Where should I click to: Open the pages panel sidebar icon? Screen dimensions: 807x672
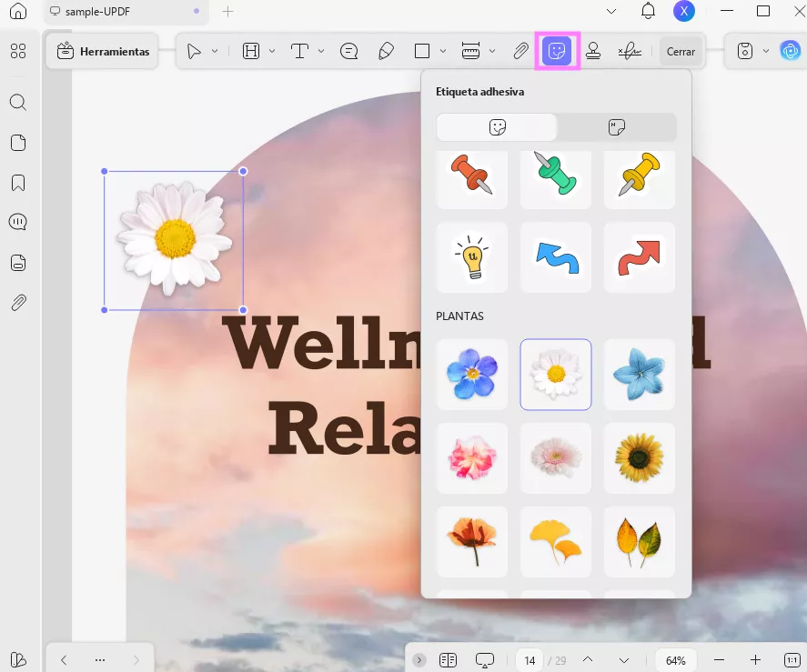(18, 143)
